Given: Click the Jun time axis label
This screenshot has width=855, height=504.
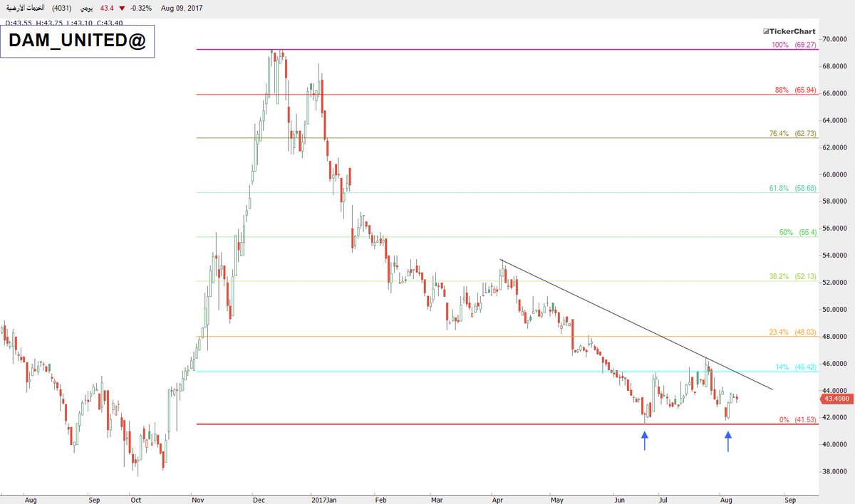Looking at the screenshot, I should click(618, 500).
